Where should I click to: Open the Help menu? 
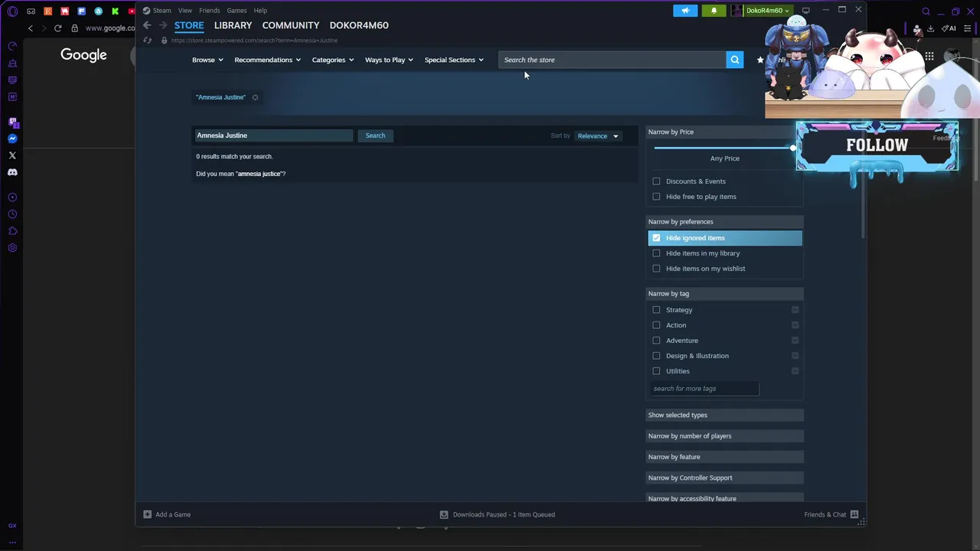[260, 11]
